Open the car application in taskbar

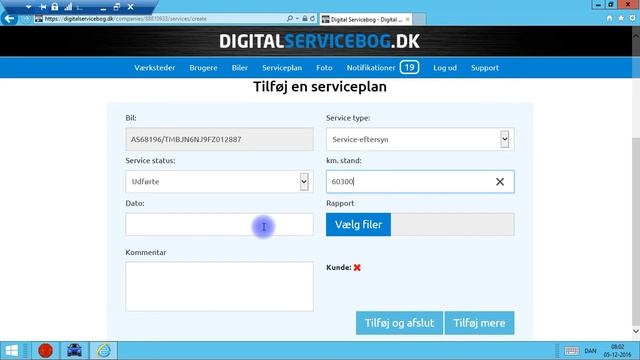click(74, 351)
